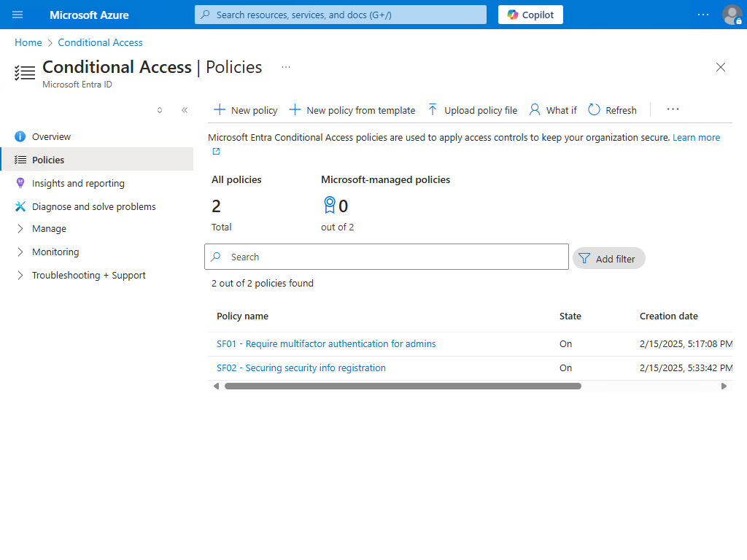Sort by Policy name column header
Image resolution: width=747 pixels, height=560 pixels.
click(x=242, y=316)
